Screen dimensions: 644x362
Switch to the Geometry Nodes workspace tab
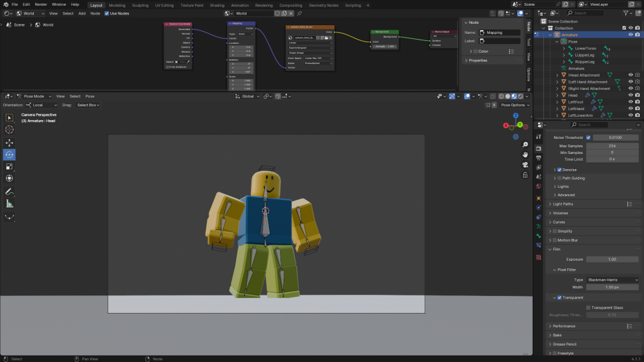click(x=324, y=5)
